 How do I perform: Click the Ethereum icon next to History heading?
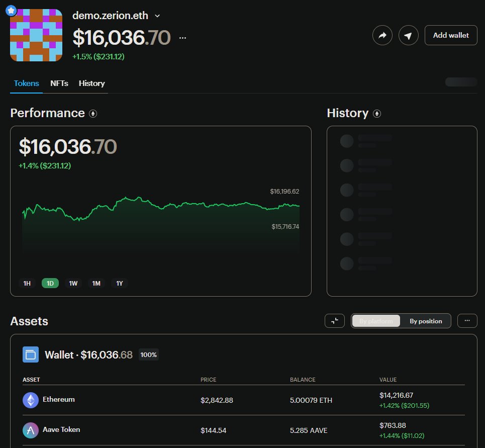tap(377, 114)
